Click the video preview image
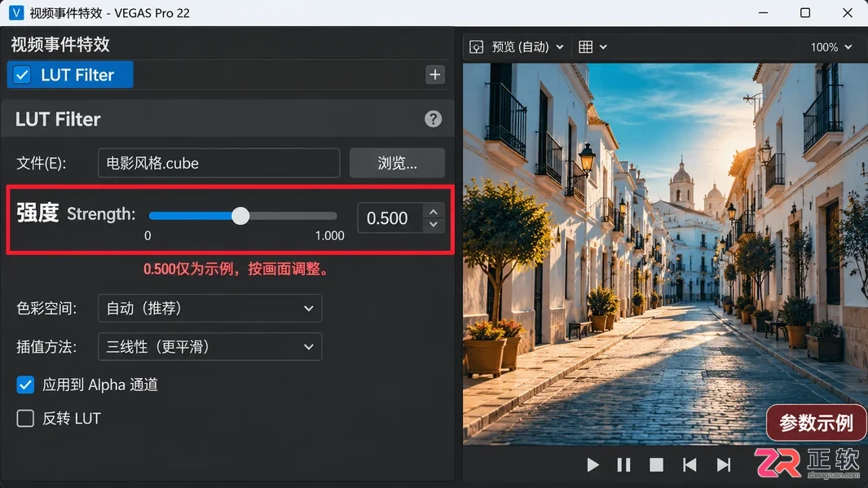Viewport: 868px width, 488px height. click(665, 254)
